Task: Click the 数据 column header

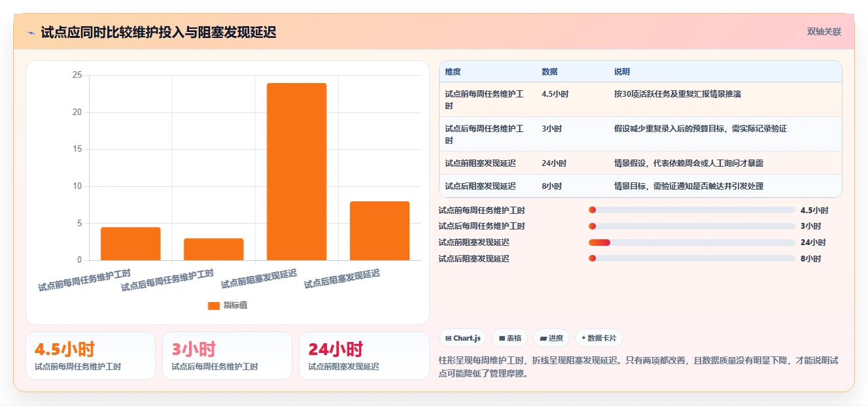Action: [x=550, y=72]
